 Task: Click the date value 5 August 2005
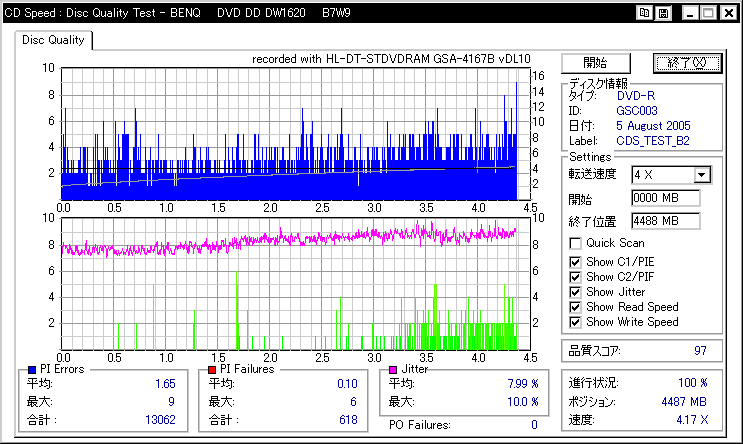click(653, 126)
